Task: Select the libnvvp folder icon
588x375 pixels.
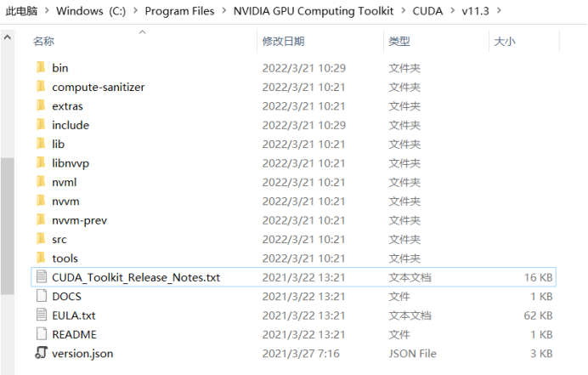Action: tap(41, 163)
